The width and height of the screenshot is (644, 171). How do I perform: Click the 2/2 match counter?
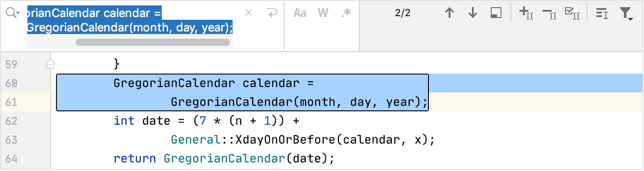(403, 13)
